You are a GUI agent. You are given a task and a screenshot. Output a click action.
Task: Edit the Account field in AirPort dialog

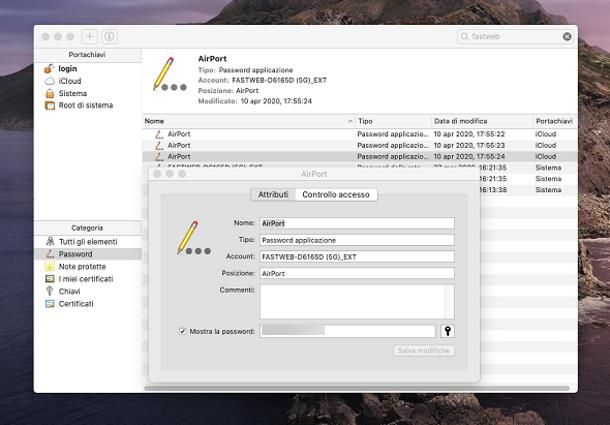click(x=357, y=257)
